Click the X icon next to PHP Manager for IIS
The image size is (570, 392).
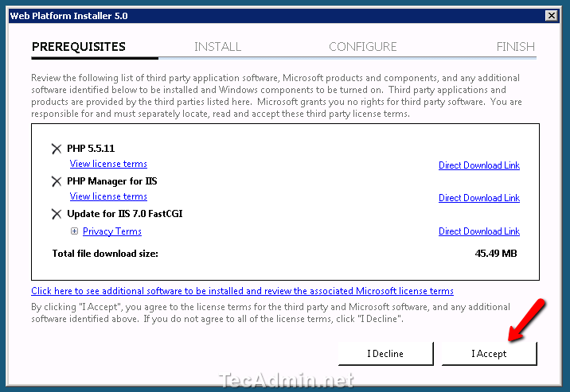tap(56, 181)
